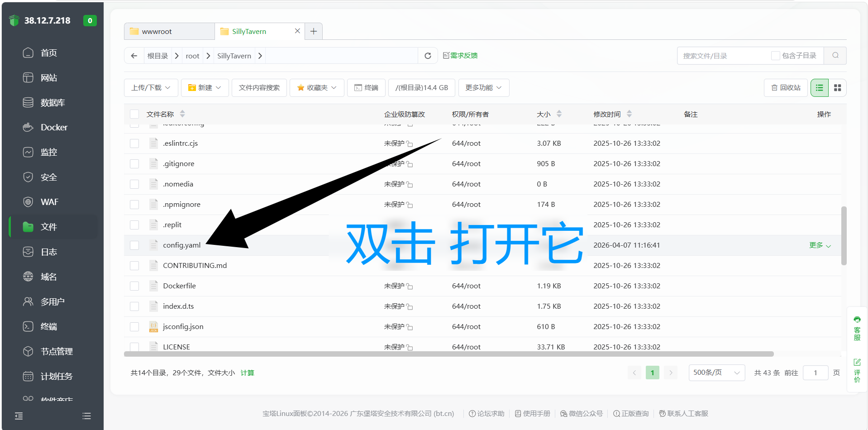Open the 500条/页 page size dropdown
This screenshot has height=430, width=868.
tap(716, 373)
